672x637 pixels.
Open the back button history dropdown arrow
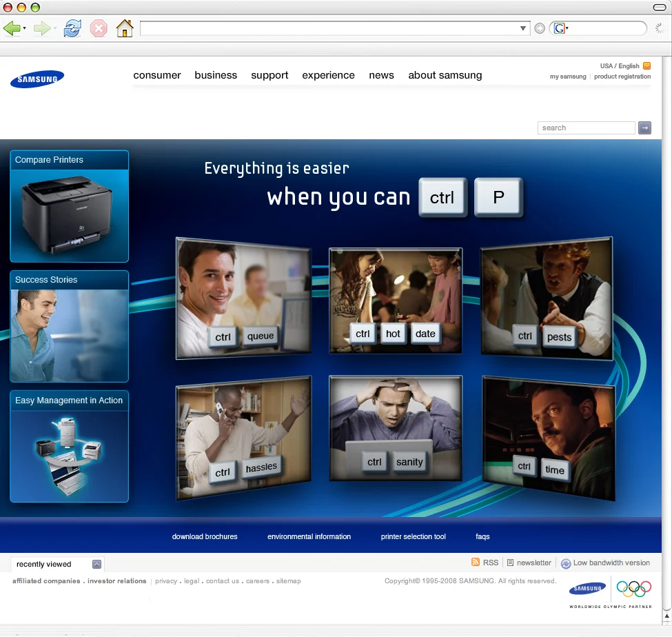tap(24, 28)
